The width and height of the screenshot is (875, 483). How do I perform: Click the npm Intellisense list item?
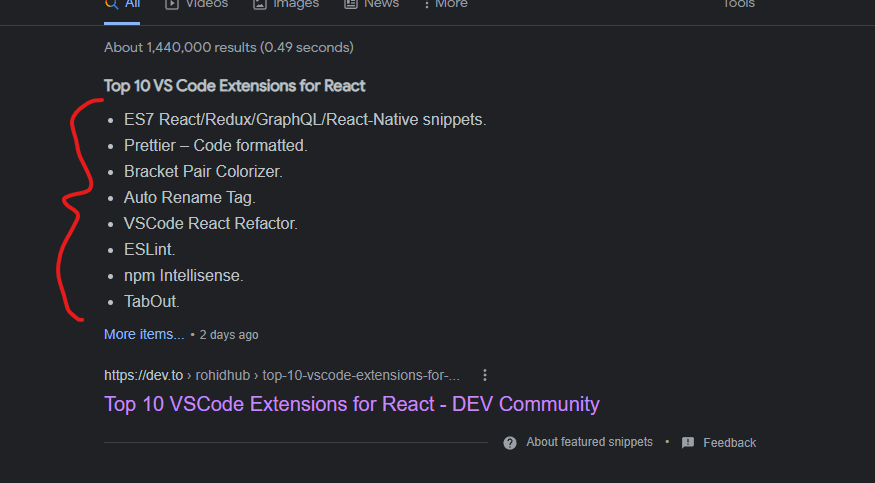point(184,276)
